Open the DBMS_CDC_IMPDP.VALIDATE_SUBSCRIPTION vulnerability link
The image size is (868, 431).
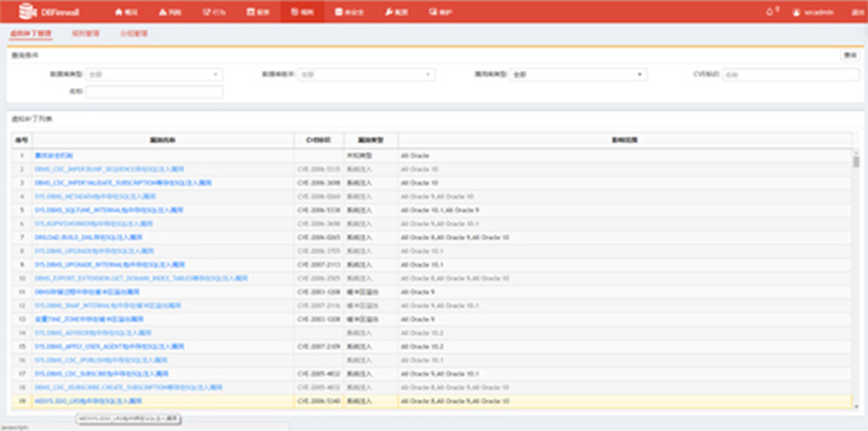[123, 182]
